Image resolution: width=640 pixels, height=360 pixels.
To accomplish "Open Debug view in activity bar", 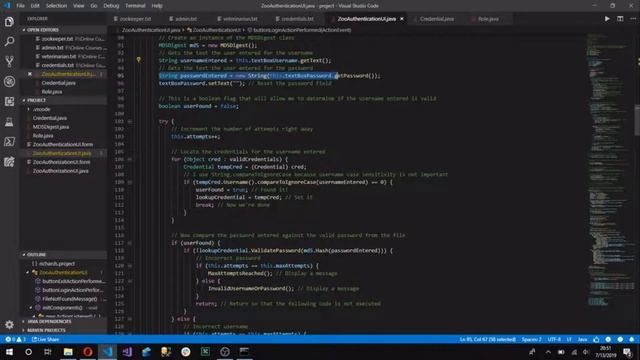I will 9,81.
